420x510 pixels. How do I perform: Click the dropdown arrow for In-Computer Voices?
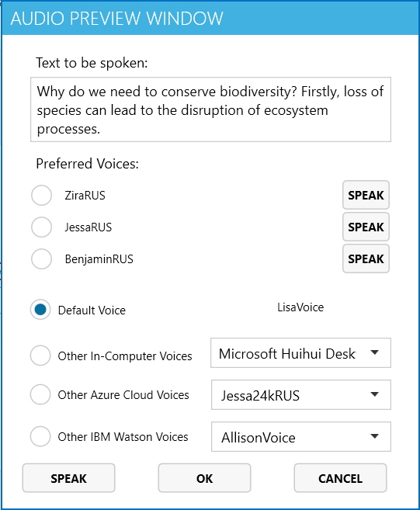375,352
